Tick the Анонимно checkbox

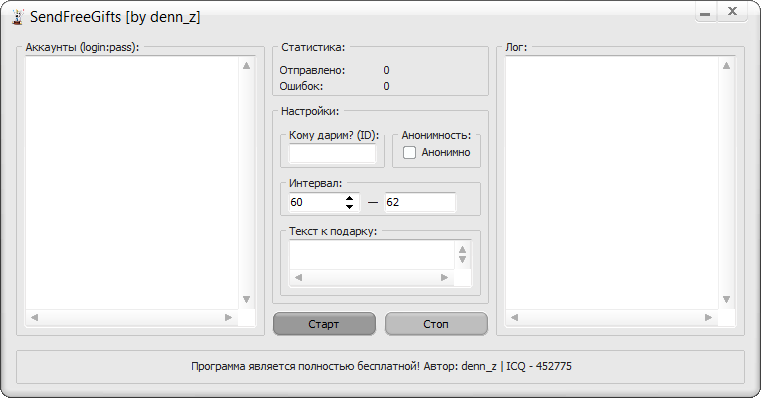410,152
